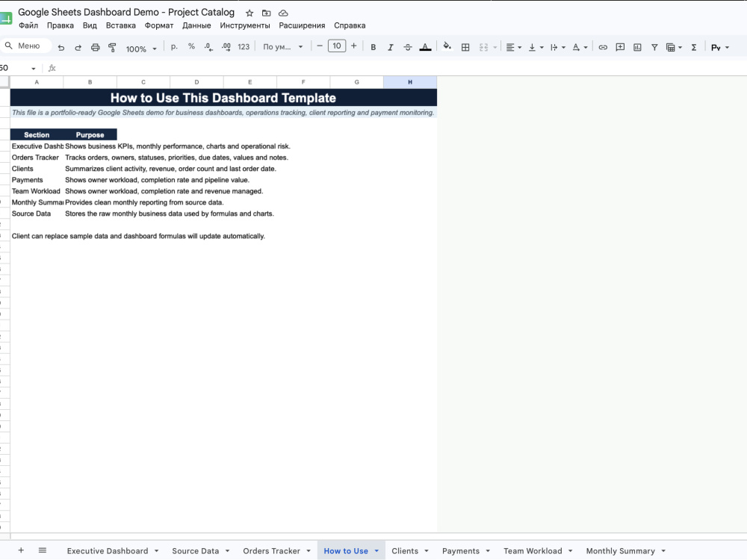Format as currency (р.)
This screenshot has height=560, width=747.
[174, 46]
